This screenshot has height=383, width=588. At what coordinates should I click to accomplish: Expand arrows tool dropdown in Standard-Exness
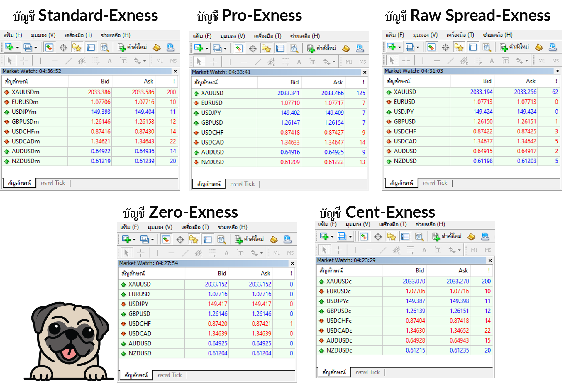pos(145,61)
